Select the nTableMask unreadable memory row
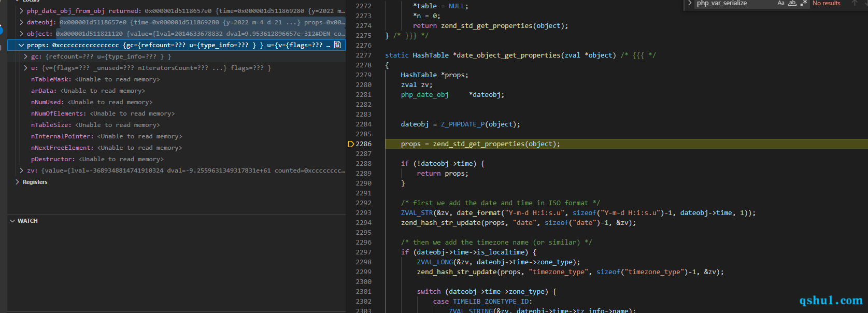The height and width of the screenshot is (313, 868). tap(176, 79)
